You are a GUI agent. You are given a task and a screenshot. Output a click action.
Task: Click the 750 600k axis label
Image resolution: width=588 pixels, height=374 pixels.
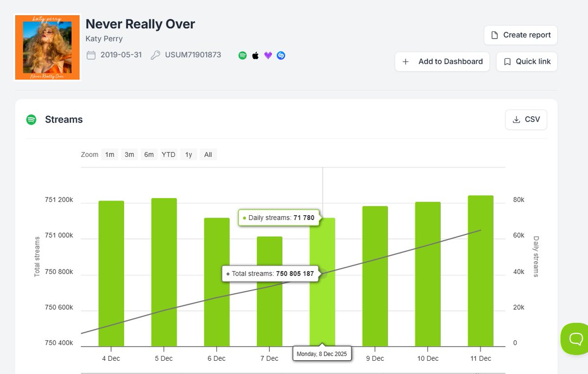tap(59, 307)
